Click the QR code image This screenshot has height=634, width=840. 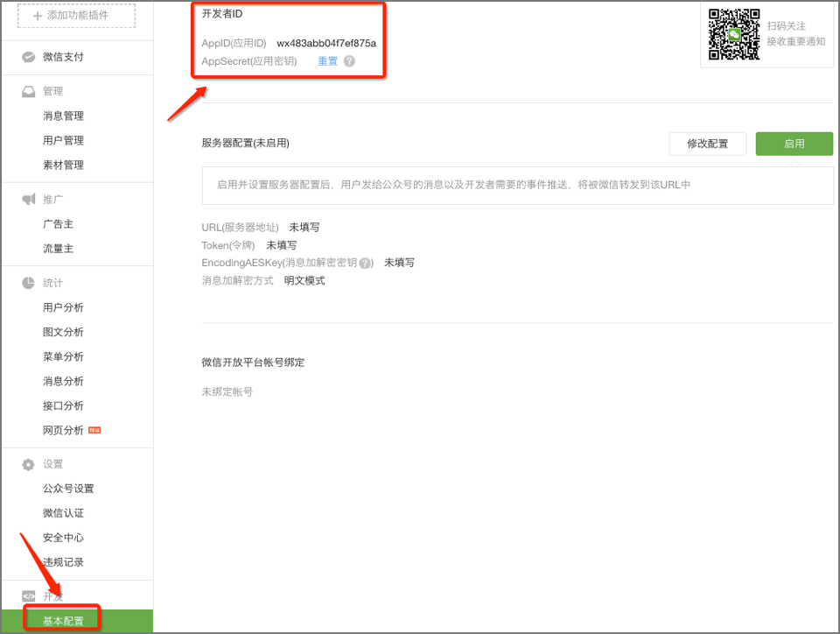pyautogui.click(x=734, y=34)
